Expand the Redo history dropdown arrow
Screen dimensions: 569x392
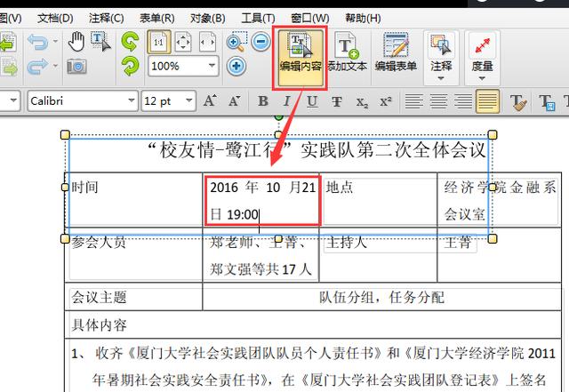(55, 66)
